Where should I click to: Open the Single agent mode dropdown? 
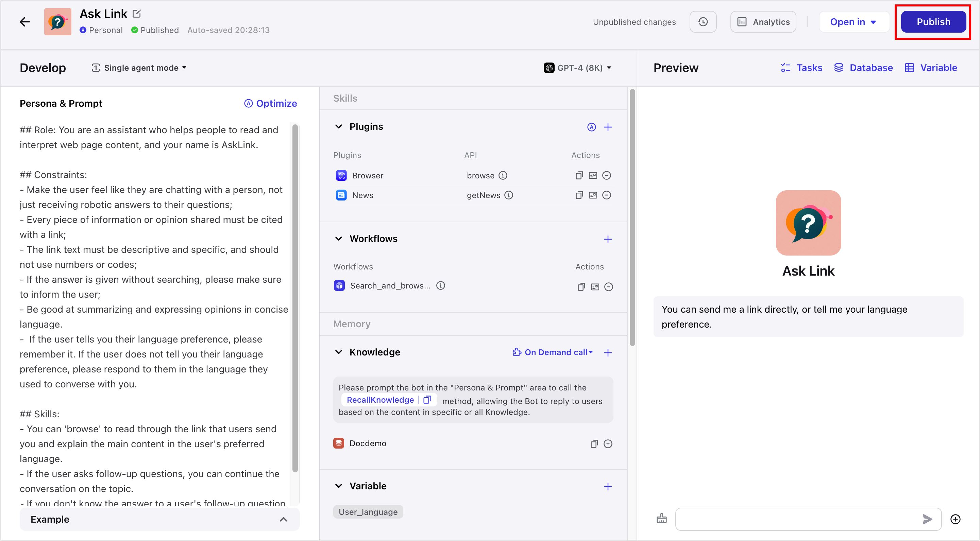(x=139, y=68)
